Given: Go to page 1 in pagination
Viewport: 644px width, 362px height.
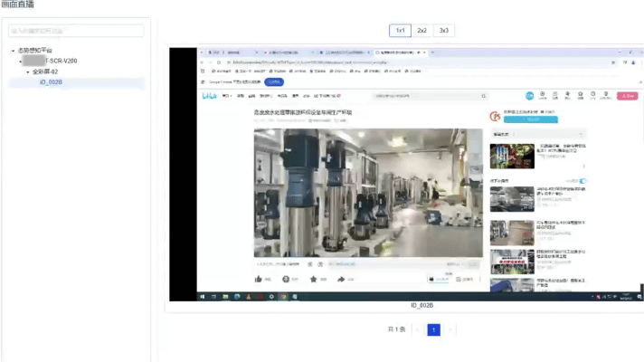Looking at the screenshot, I should (x=433, y=330).
